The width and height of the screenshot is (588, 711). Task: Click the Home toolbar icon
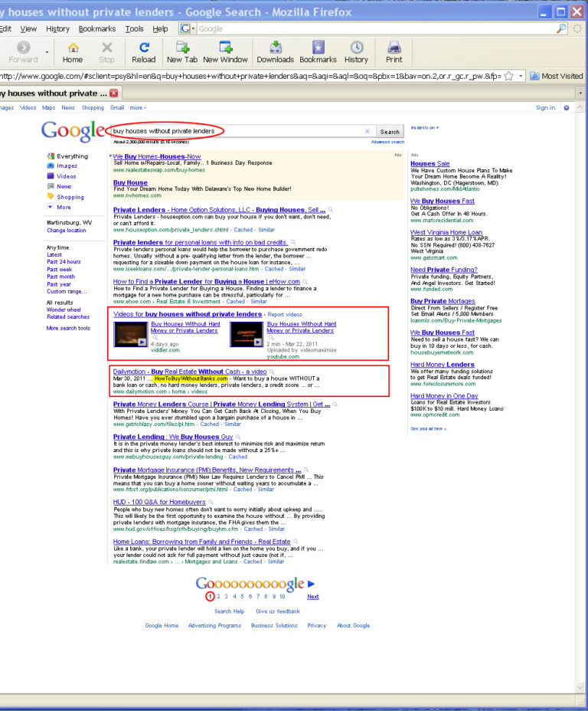73,52
